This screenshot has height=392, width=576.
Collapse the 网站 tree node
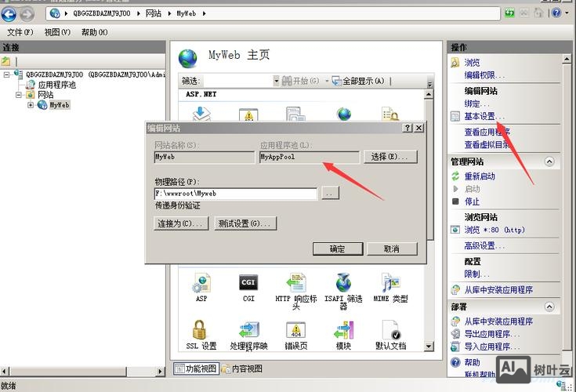coord(19,95)
